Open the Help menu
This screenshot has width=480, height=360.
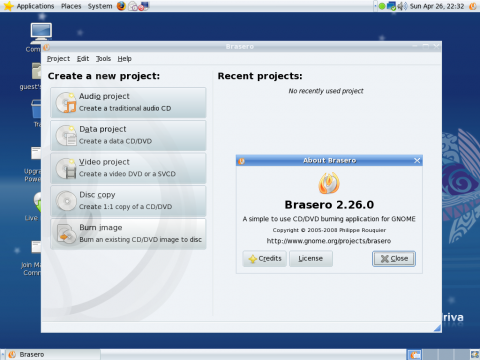[x=124, y=59]
